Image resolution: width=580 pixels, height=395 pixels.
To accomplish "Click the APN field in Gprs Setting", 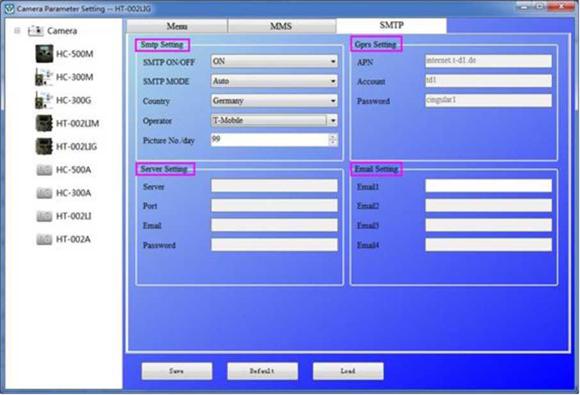I will tap(488, 61).
